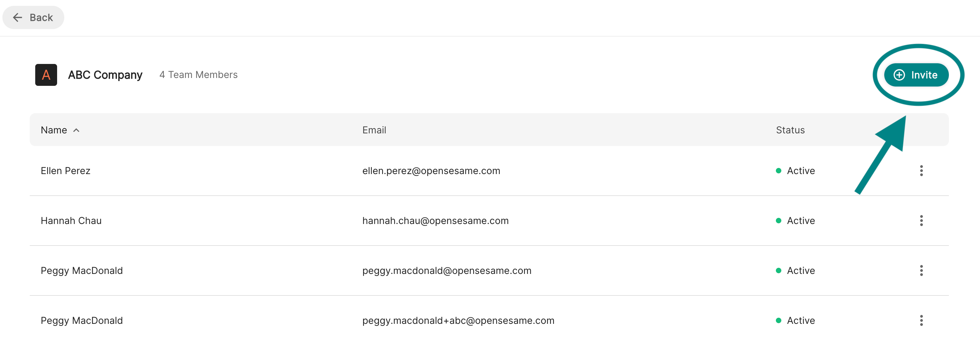980x356 pixels.
Task: Sort by the Name column header
Action: coord(54,130)
